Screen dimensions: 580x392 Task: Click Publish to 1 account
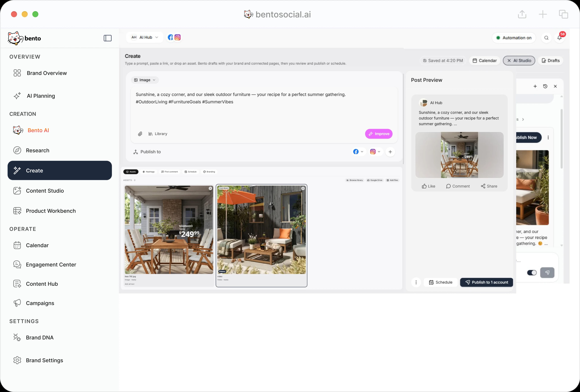pyautogui.click(x=486, y=283)
